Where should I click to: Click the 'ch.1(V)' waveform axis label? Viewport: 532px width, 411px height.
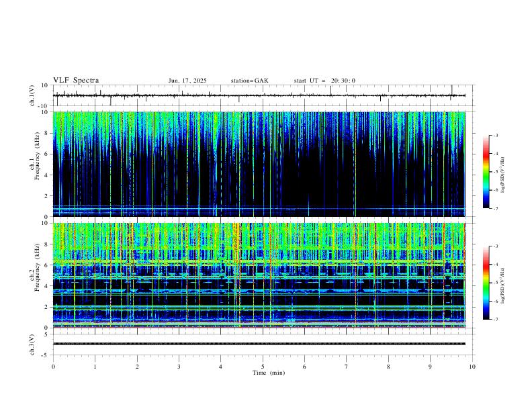32,95
